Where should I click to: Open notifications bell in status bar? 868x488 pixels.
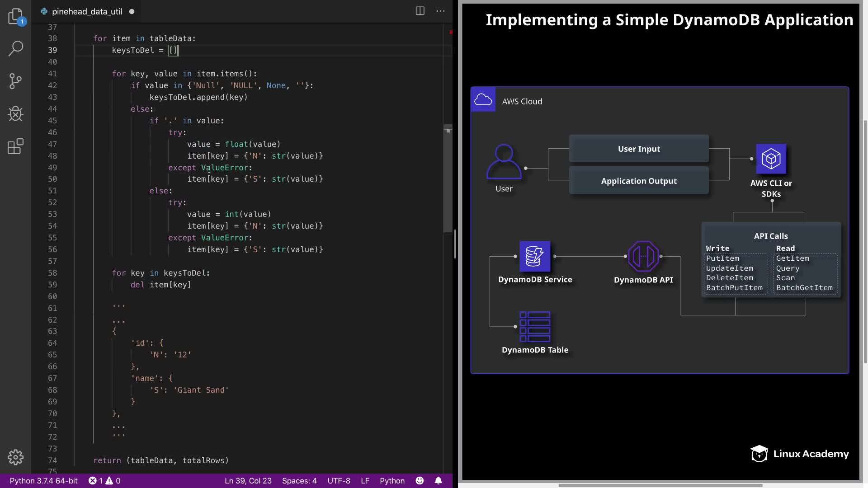[x=438, y=480]
